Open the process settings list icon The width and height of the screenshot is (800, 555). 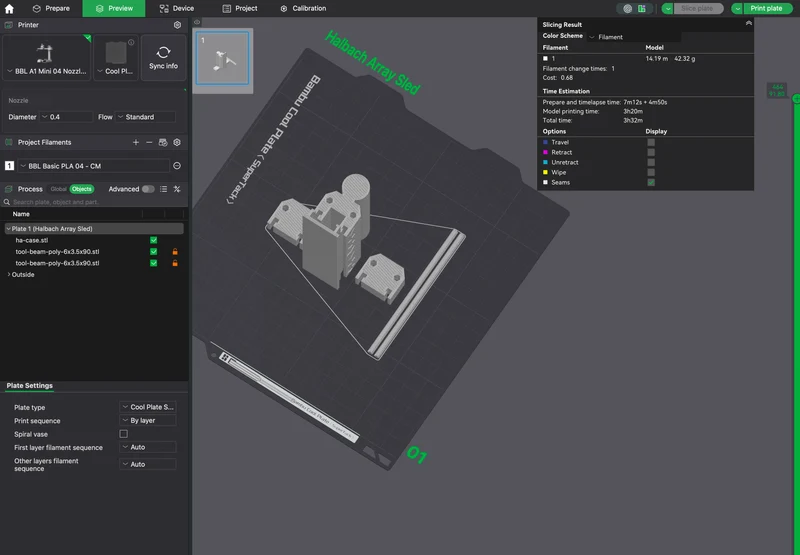(x=163, y=189)
